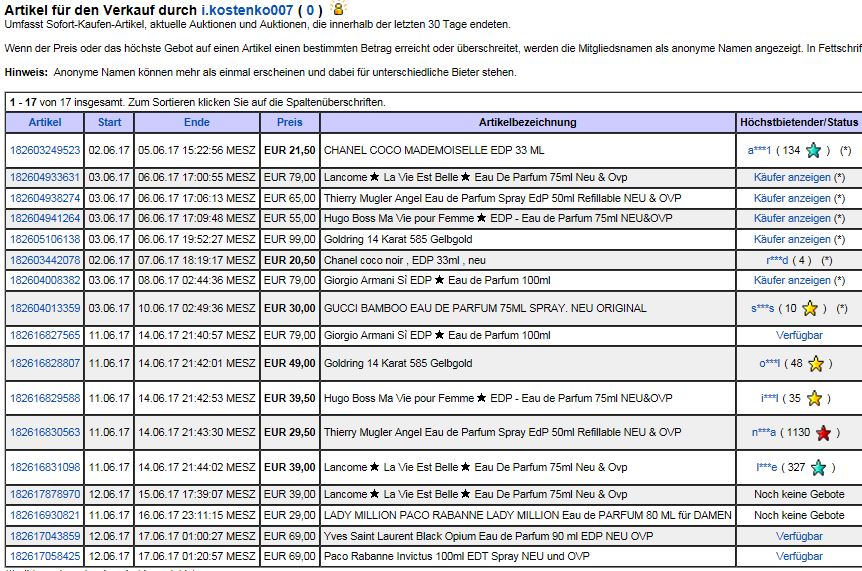This screenshot has height=571, width=862.
Task: Click Yves Saint Laurent Black Opium title
Action: (x=489, y=536)
